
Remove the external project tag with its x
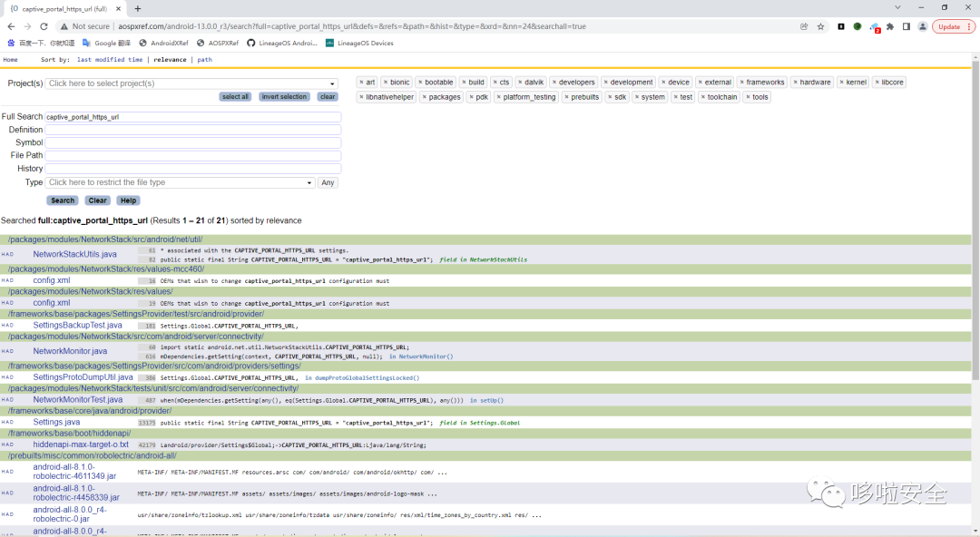700,83
